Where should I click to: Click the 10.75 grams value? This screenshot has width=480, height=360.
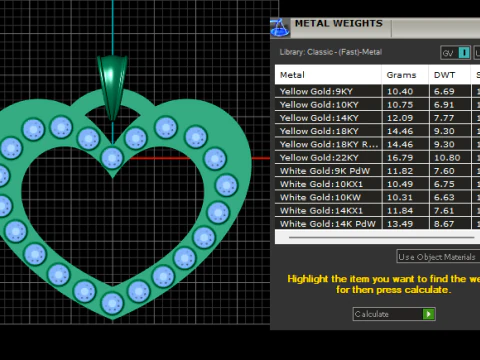pos(400,105)
